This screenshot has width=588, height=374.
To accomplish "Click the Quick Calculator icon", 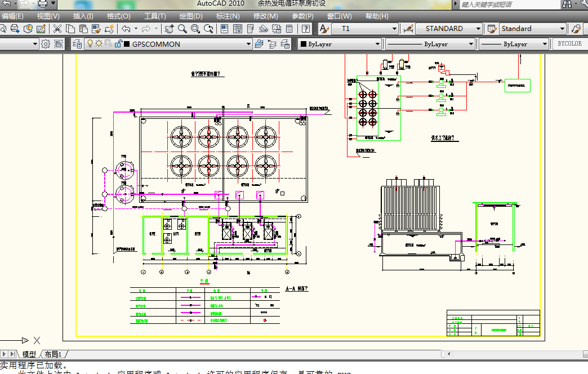I will coord(289,29).
